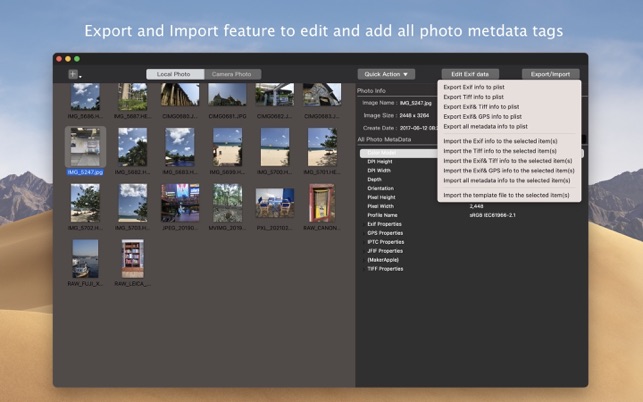The height and width of the screenshot is (402, 643).
Task: Expand the TIFF Properties group
Action: tap(363, 269)
